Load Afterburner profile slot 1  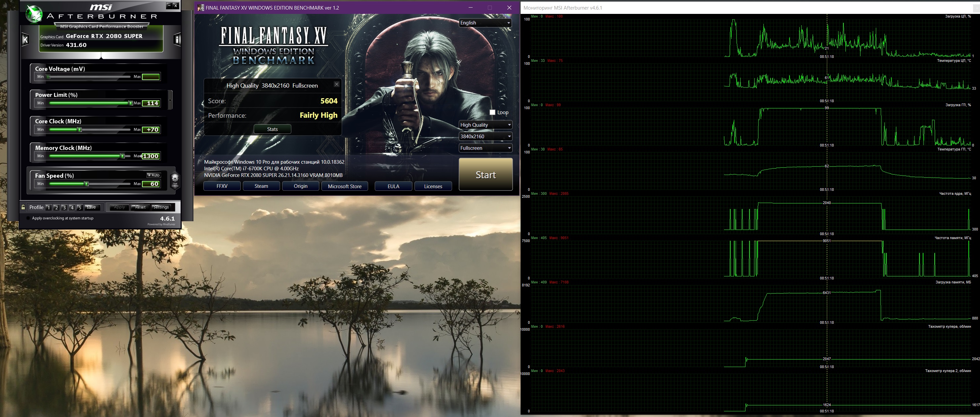pos(48,207)
